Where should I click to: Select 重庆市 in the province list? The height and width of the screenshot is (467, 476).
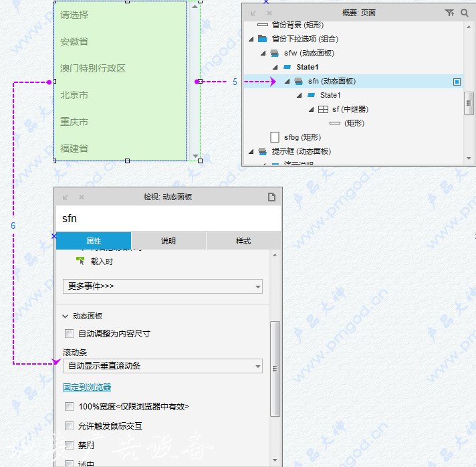coord(74,122)
